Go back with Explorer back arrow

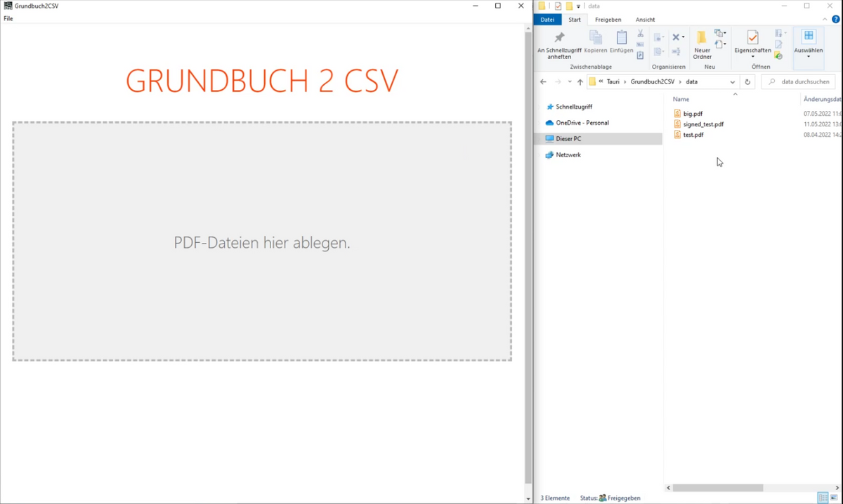click(543, 82)
